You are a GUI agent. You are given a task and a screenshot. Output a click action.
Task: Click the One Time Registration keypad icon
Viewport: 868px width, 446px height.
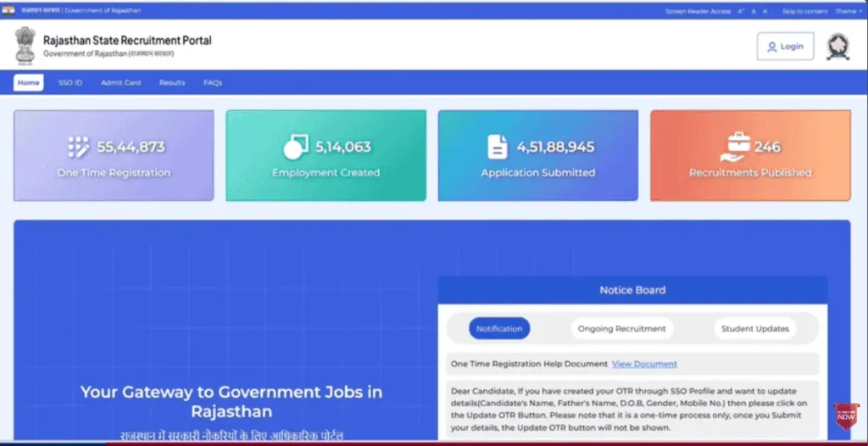[x=79, y=147]
